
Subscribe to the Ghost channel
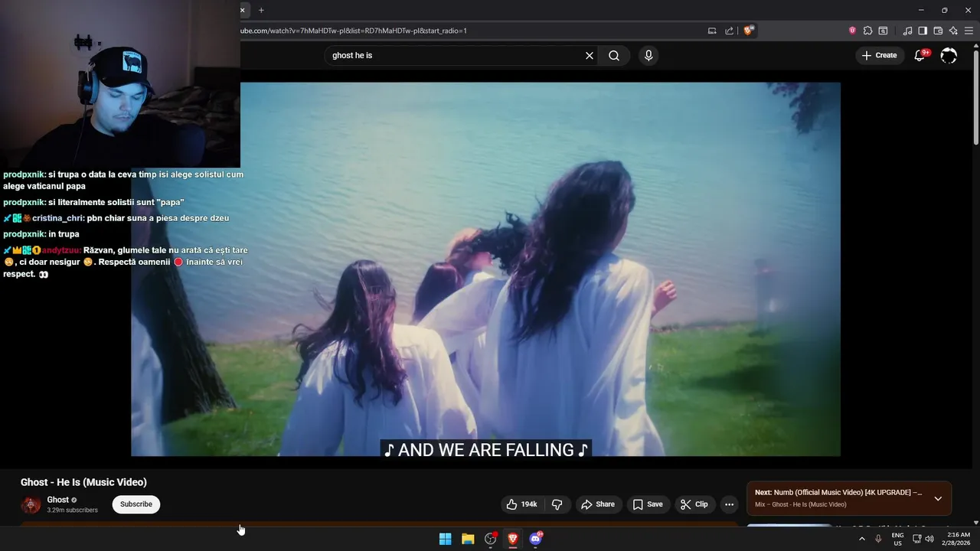click(136, 504)
